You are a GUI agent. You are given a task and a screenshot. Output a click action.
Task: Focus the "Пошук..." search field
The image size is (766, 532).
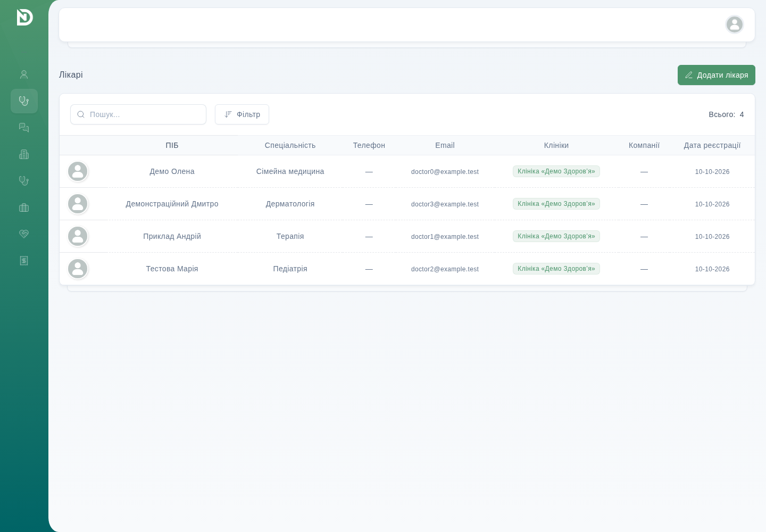(x=138, y=114)
